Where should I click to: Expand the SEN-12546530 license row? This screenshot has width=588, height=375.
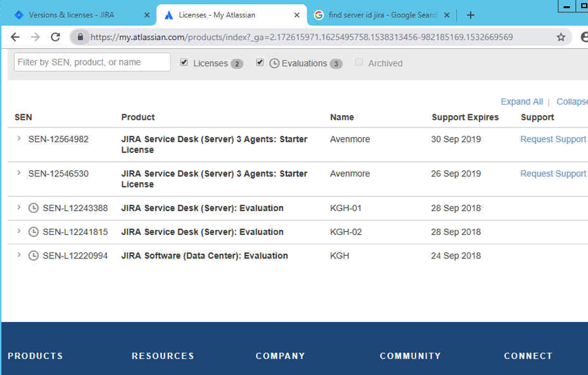pyautogui.click(x=19, y=173)
